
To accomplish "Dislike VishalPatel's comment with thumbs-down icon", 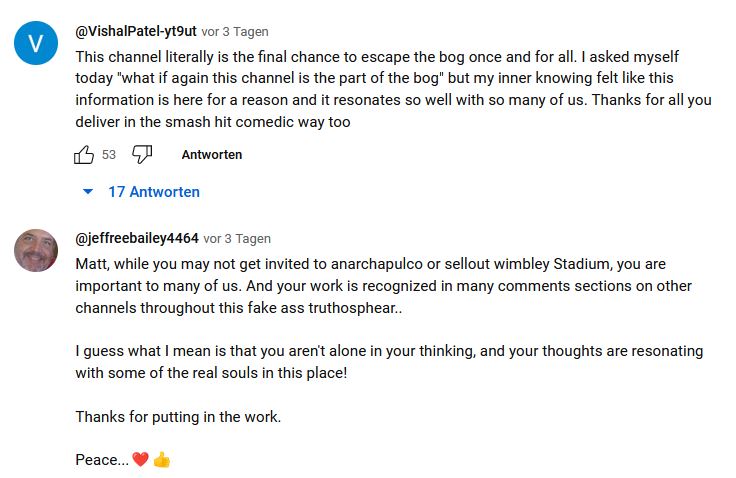I will coord(142,155).
